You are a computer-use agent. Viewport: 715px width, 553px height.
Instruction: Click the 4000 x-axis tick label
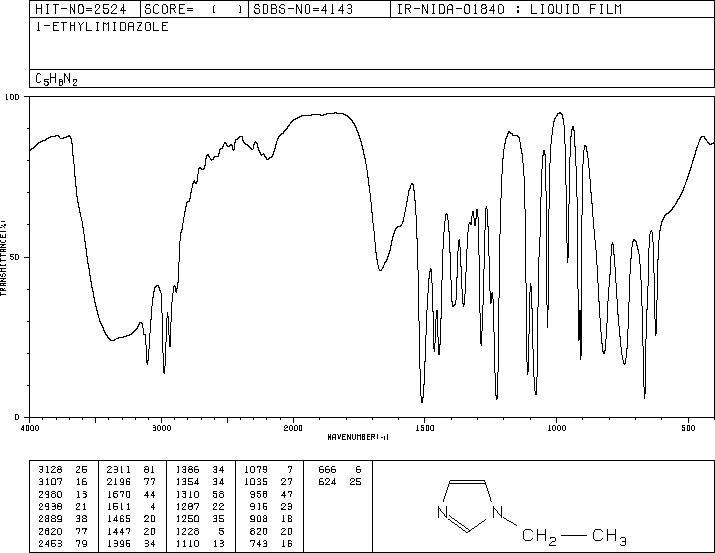(30, 428)
